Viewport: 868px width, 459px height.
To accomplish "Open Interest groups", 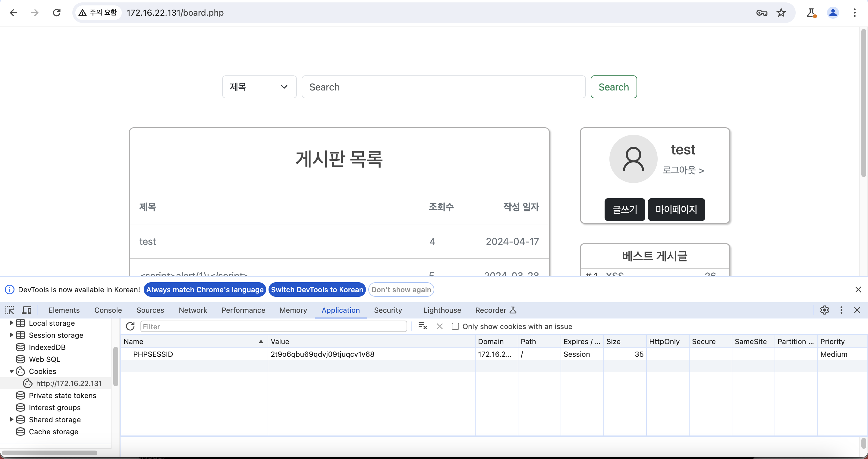I will click(x=55, y=407).
